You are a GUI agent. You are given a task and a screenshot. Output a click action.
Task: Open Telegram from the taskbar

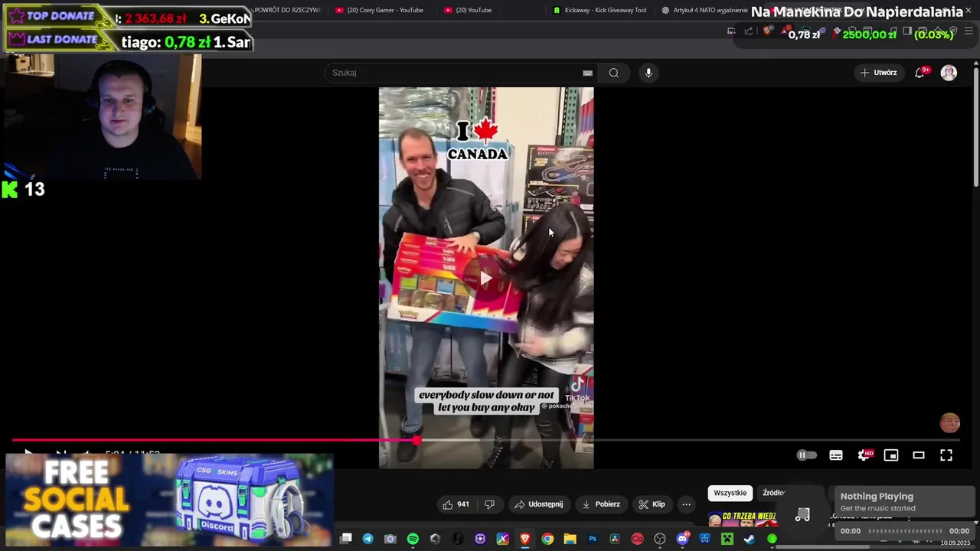click(x=368, y=539)
